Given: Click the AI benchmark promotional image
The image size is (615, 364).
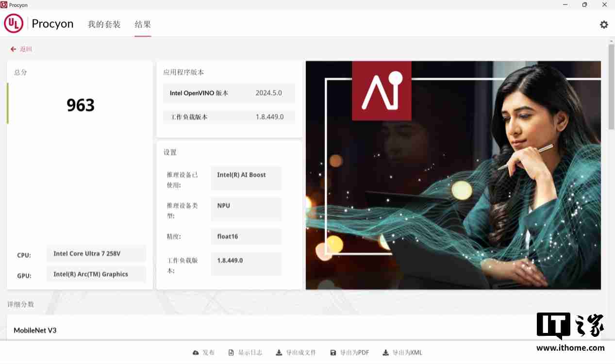Looking at the screenshot, I should pyautogui.click(x=453, y=175).
